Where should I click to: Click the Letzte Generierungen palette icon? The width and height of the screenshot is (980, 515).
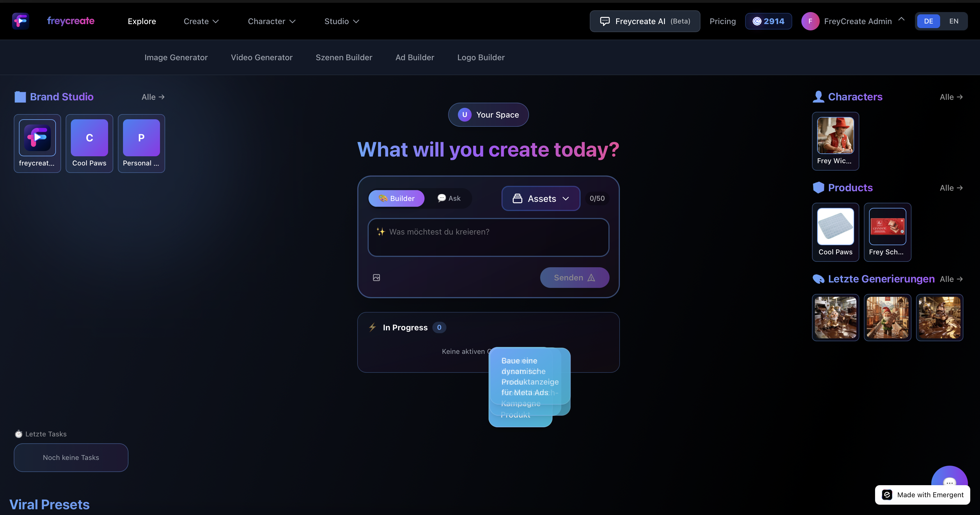818,279
